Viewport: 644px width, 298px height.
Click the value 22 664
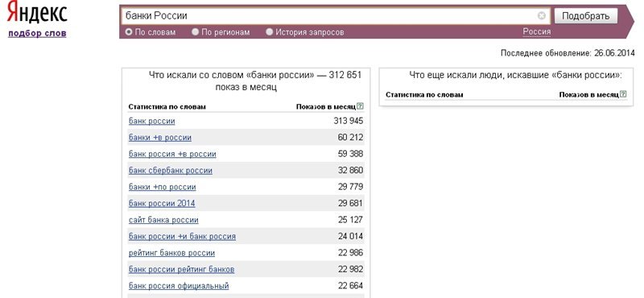(x=350, y=286)
